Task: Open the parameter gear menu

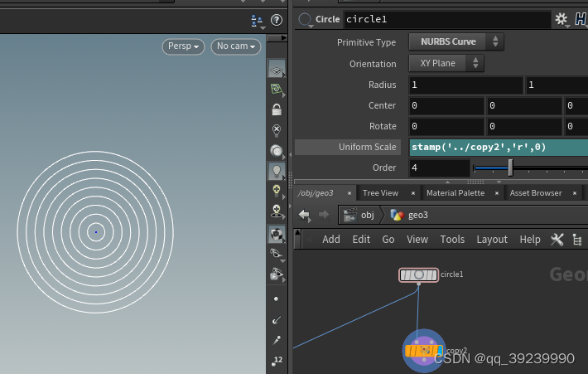Action: click(561, 19)
